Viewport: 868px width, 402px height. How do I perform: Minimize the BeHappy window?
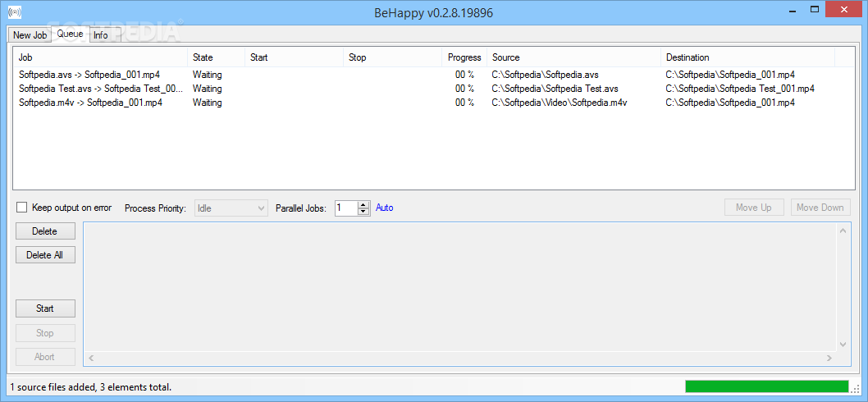coord(791,9)
